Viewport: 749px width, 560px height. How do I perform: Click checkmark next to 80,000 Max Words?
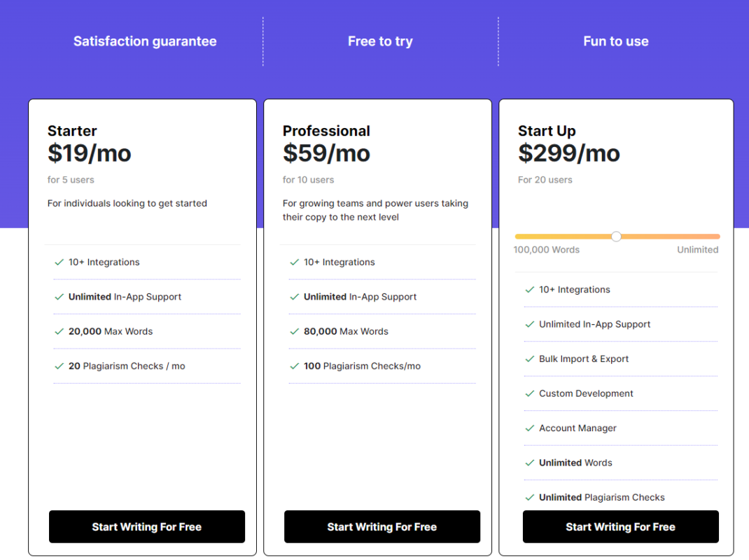click(x=294, y=332)
